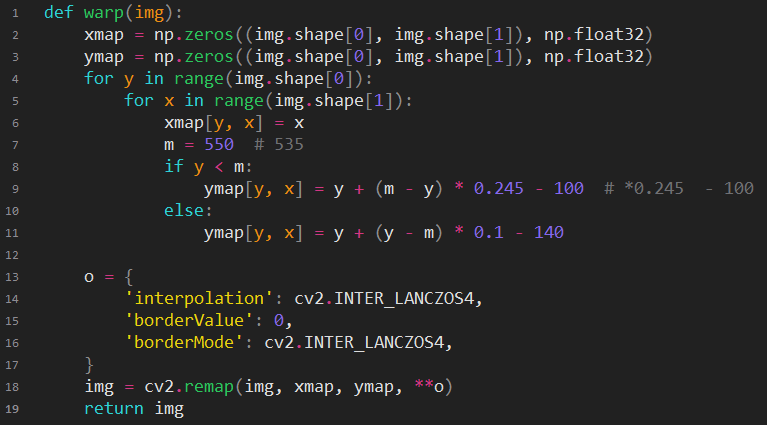Image resolution: width=767 pixels, height=425 pixels.
Task: Click the value 0.245 in line 9 code
Action: point(498,189)
